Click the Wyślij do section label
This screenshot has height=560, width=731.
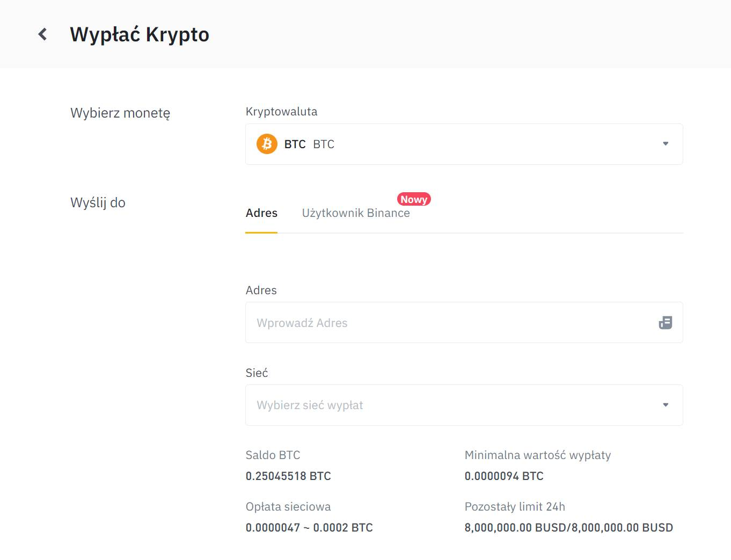[x=98, y=203]
